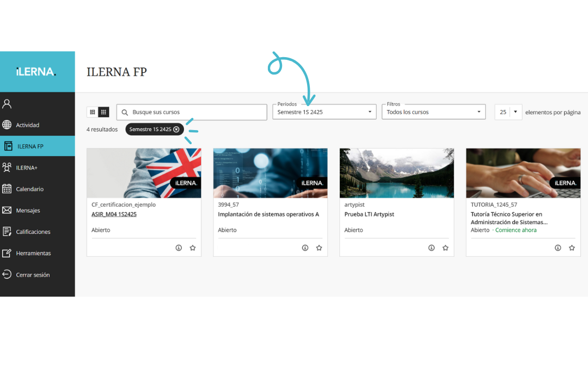Click the info icon on ASIR_M04 card

(179, 248)
